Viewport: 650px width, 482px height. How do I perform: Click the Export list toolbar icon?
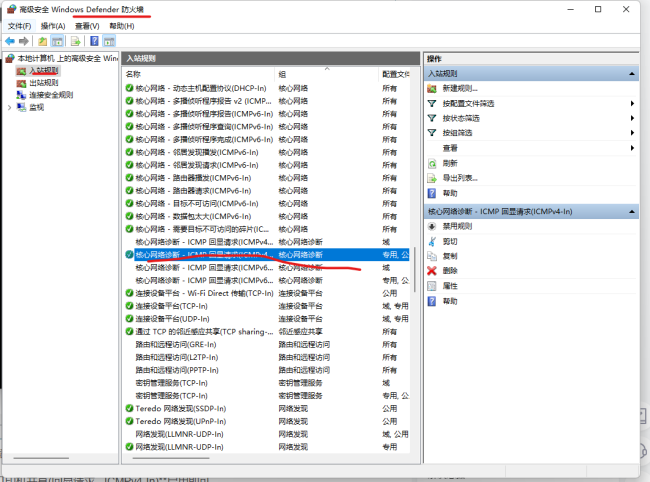click(75, 41)
